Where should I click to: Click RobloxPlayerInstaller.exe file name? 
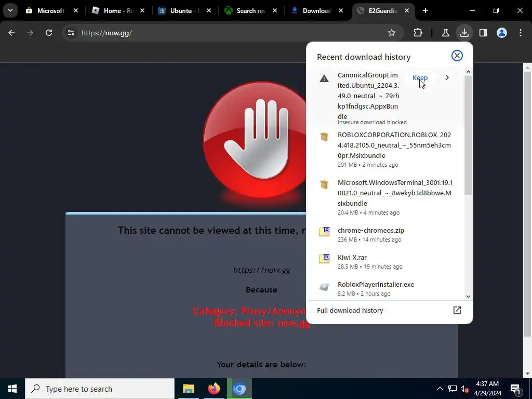coord(376,285)
